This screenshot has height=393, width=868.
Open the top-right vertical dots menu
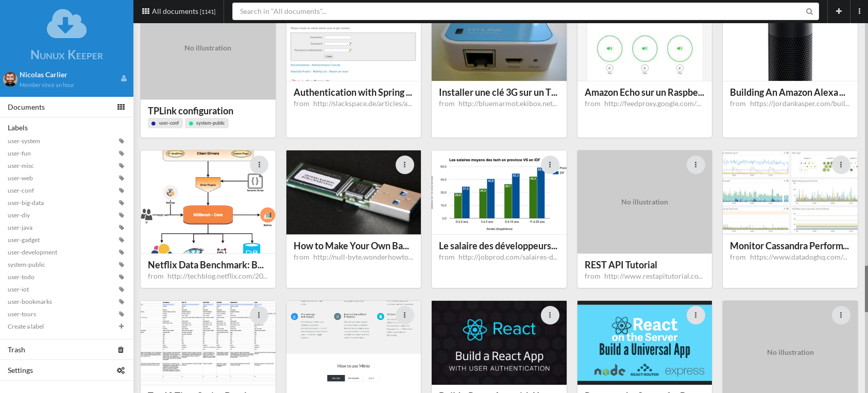click(x=859, y=11)
